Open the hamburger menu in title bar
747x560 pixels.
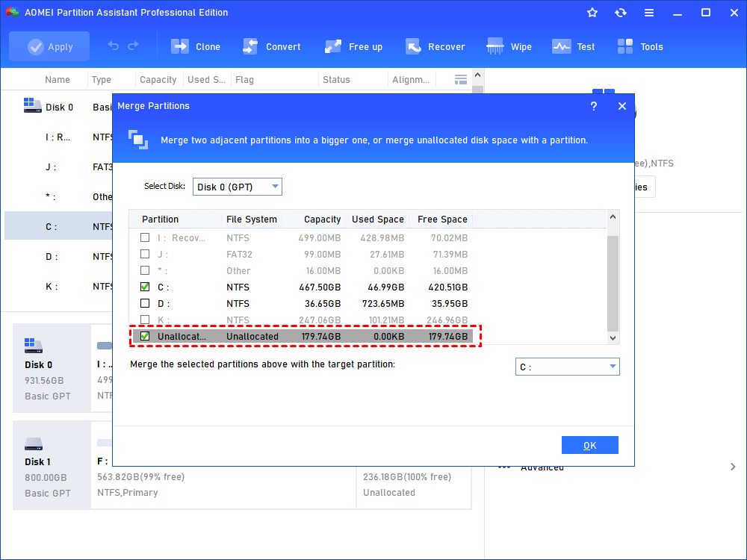(649, 13)
